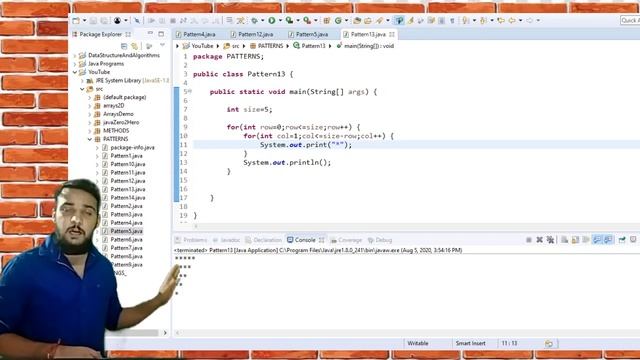Open the New wizard dropdown arrow
This screenshot has height=360, width=640.
84,20
